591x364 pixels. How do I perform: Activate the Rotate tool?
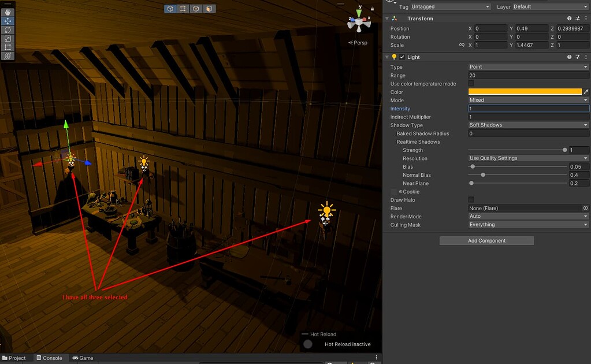click(8, 30)
